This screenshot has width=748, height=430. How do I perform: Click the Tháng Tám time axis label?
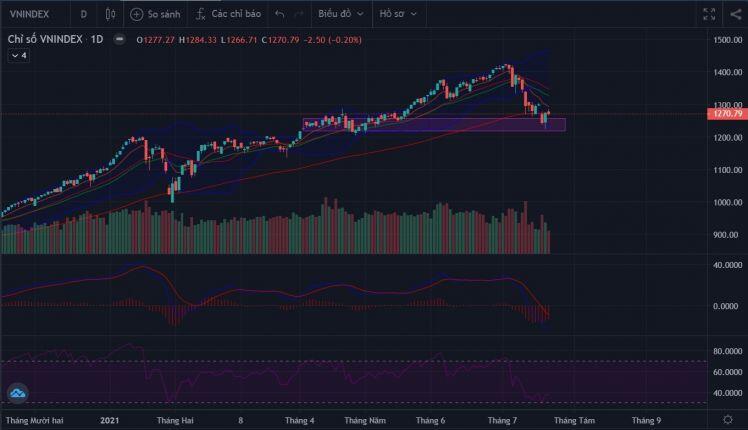[574, 420]
